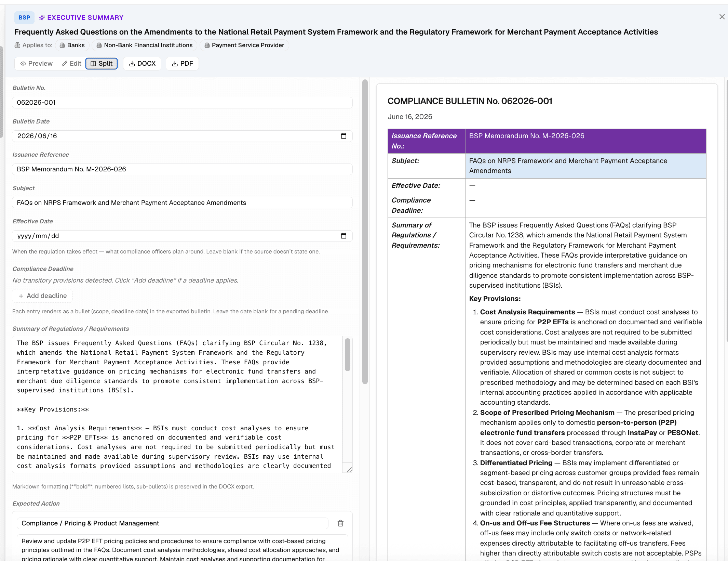728x561 pixels.
Task: Switch to Edit mode
Action: tap(71, 64)
